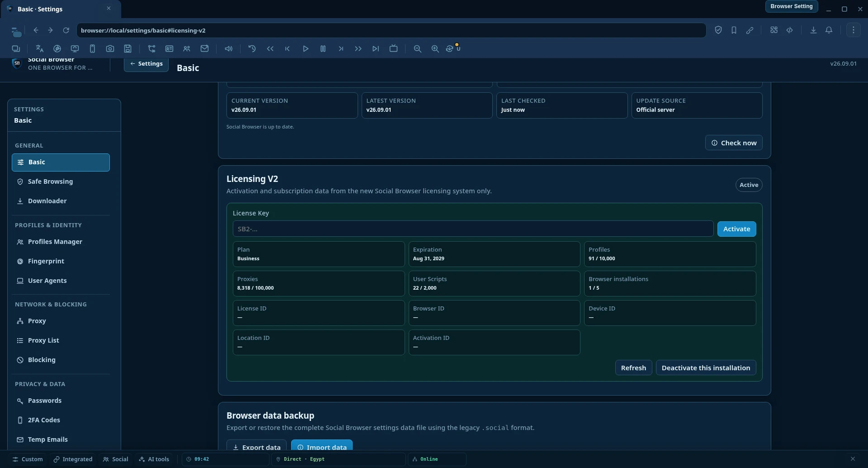Screen dimensions: 868x468
Task: Click the pause button in the toolbar
Action: (323, 48)
